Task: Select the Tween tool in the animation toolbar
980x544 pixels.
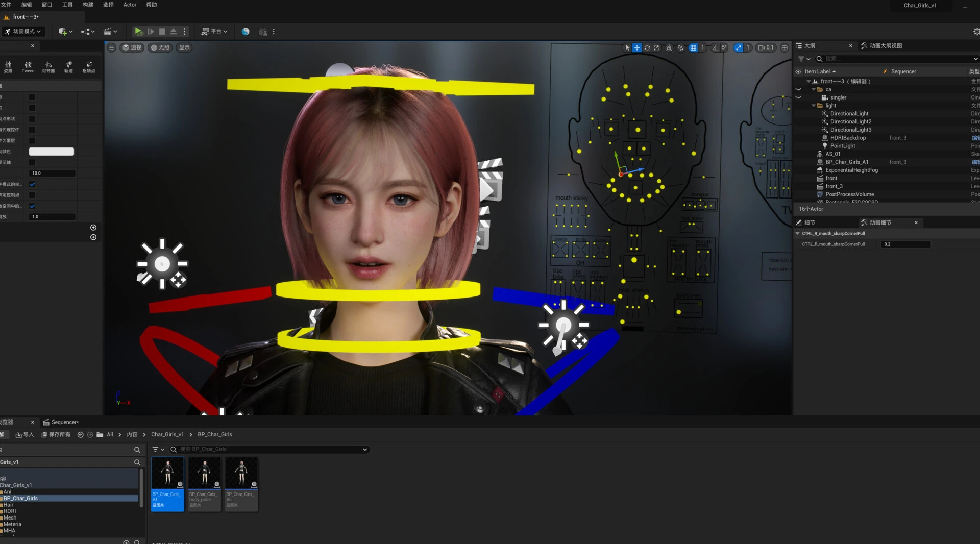Action: (28, 66)
